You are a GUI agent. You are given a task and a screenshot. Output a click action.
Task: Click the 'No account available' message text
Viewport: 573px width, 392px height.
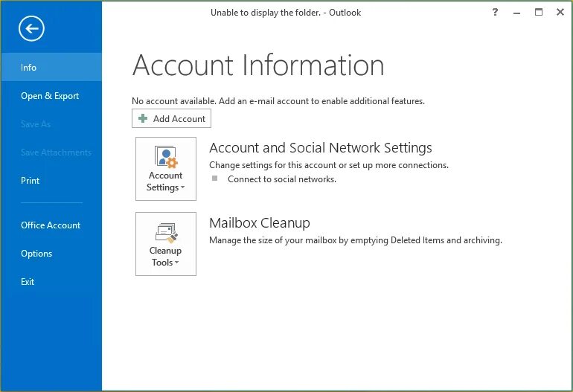pyautogui.click(x=278, y=101)
